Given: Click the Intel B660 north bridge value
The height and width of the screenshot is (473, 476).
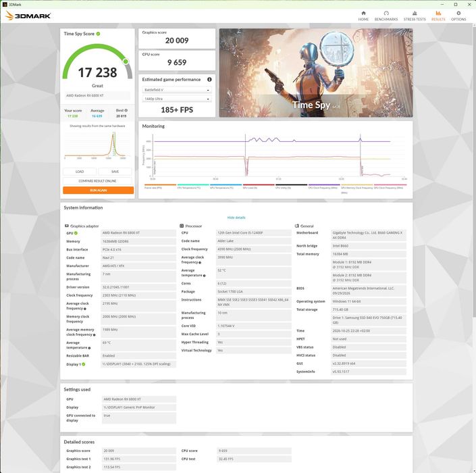Looking at the screenshot, I should 369,246.
